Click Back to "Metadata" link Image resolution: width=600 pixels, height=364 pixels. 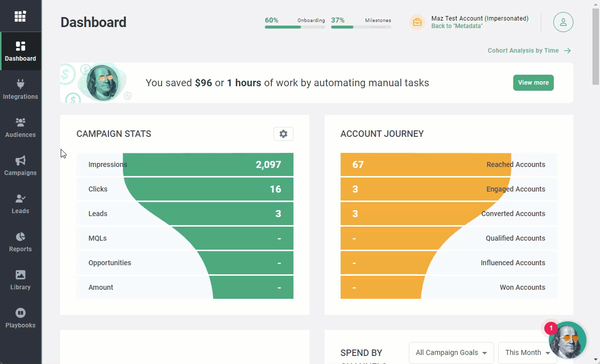(457, 26)
